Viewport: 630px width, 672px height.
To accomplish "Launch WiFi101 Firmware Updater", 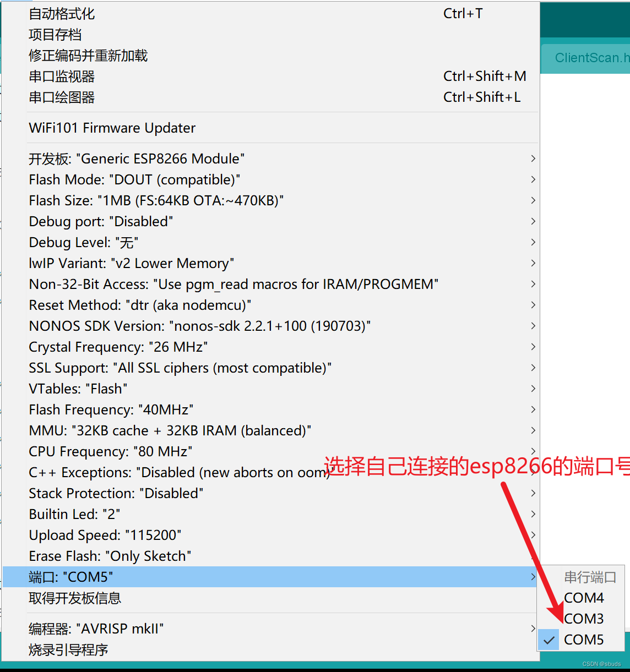I will (x=112, y=128).
